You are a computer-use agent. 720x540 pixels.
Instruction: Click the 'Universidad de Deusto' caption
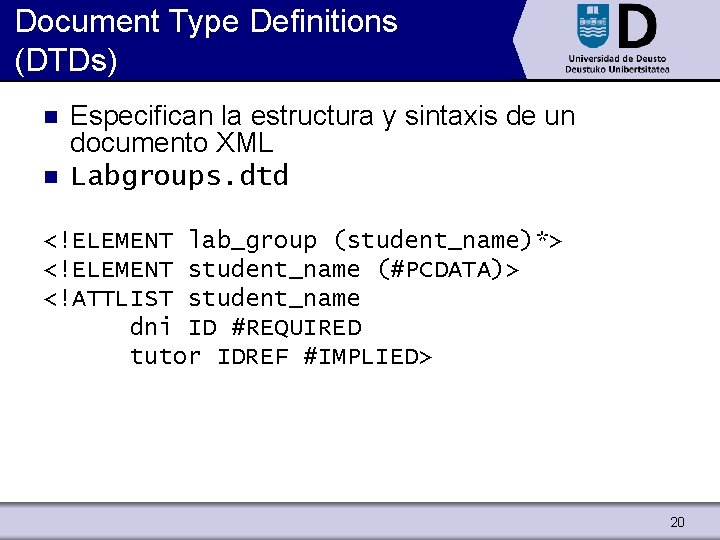(x=617, y=59)
